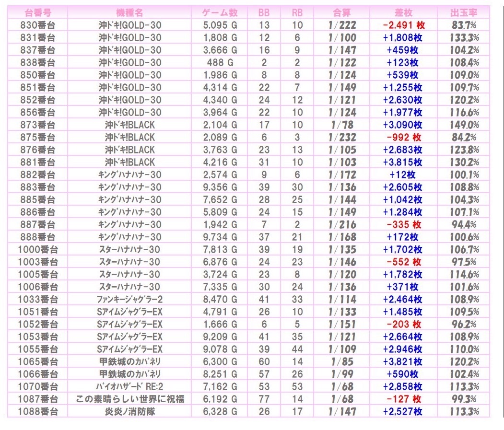The image size is (504, 430).
Task: Select the 4,216 G game count
Action: tap(220, 163)
